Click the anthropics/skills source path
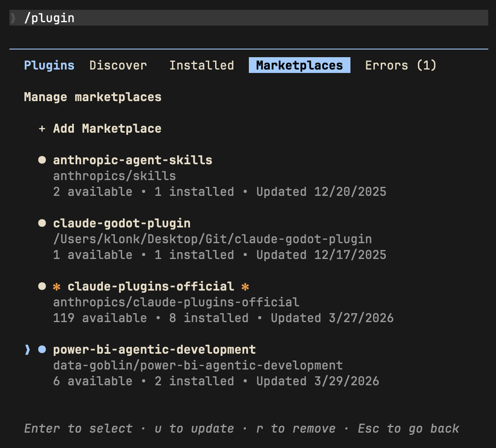 (114, 176)
